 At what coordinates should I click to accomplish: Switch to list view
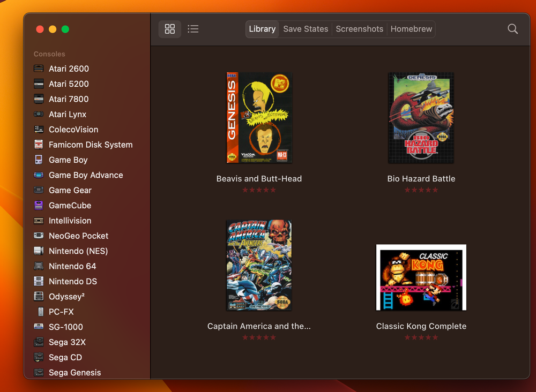(x=193, y=29)
